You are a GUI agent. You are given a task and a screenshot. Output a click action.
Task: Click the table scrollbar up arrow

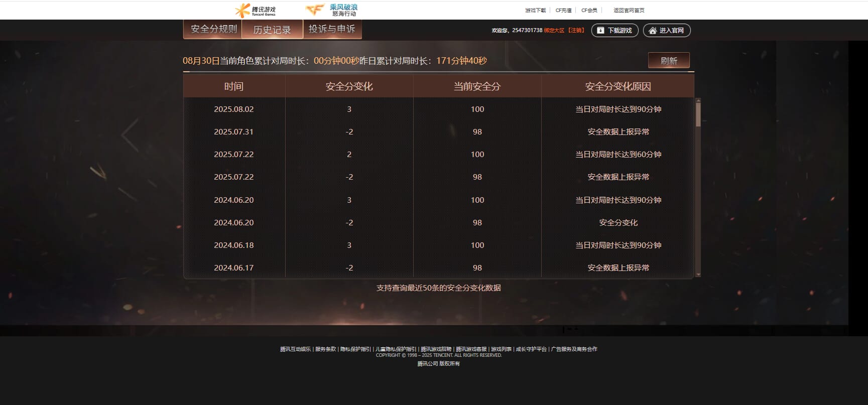tap(698, 100)
